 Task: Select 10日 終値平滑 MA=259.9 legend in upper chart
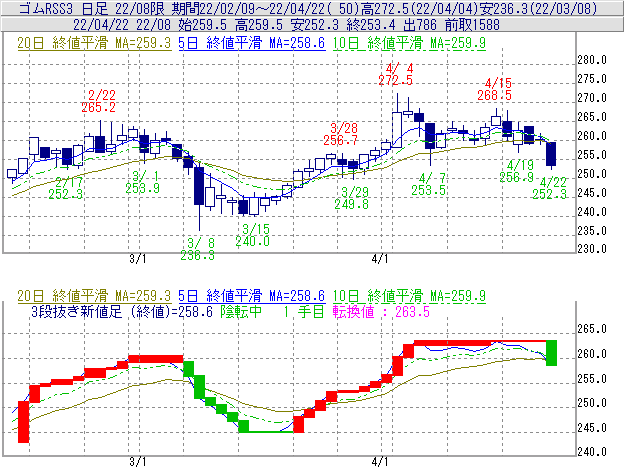pyautogui.click(x=409, y=43)
